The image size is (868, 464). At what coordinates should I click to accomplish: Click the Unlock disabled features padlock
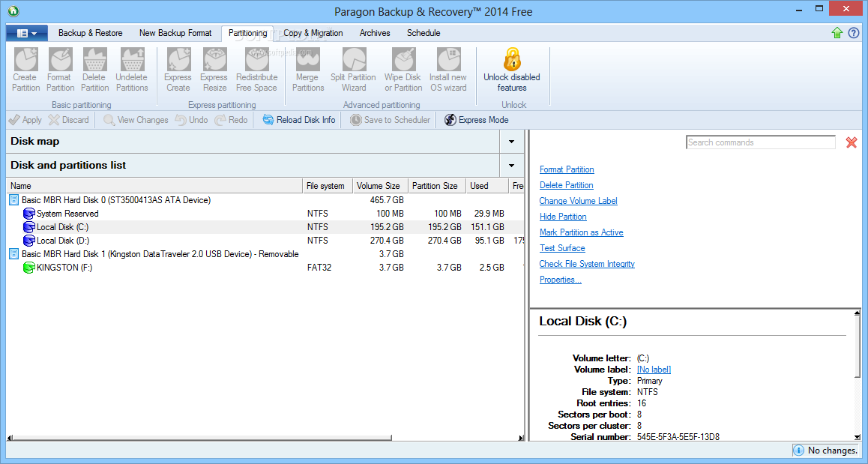pyautogui.click(x=512, y=59)
